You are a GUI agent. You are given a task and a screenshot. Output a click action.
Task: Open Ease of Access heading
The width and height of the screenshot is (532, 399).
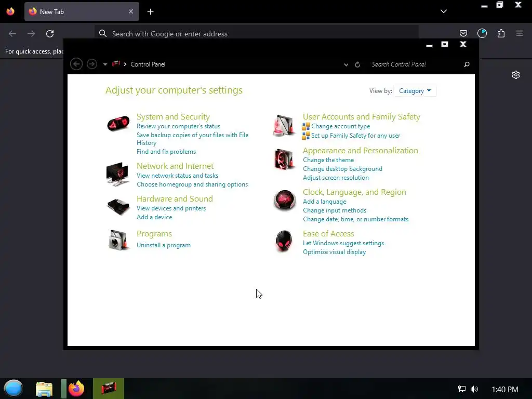pyautogui.click(x=328, y=233)
